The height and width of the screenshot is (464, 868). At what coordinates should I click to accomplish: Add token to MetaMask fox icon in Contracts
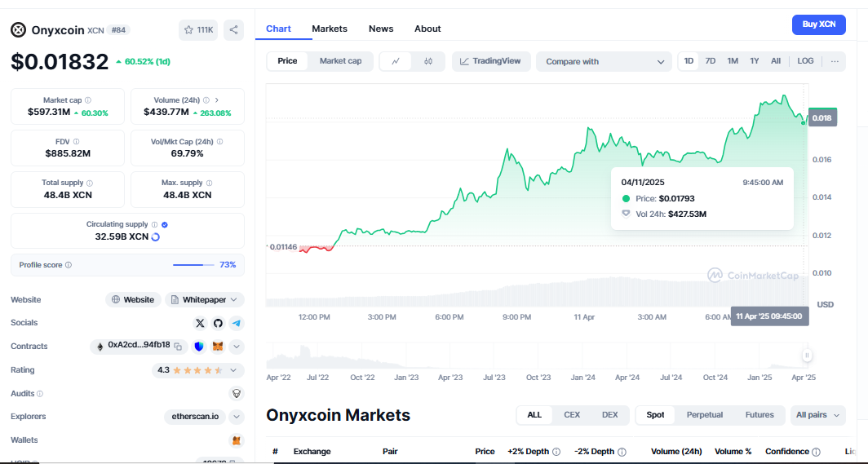pyautogui.click(x=218, y=347)
